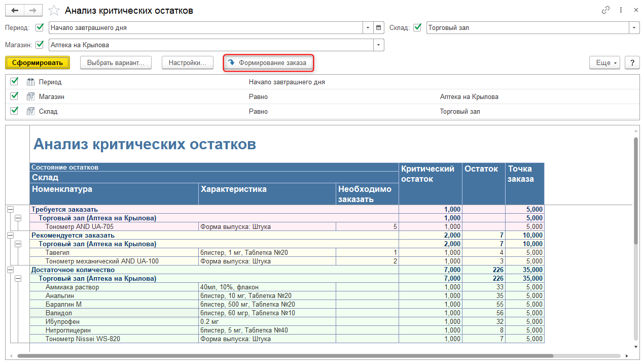This screenshot has height=364, width=644.
Task: Click 'Аптека на Крылова' value in settings list
Action: [x=469, y=96]
